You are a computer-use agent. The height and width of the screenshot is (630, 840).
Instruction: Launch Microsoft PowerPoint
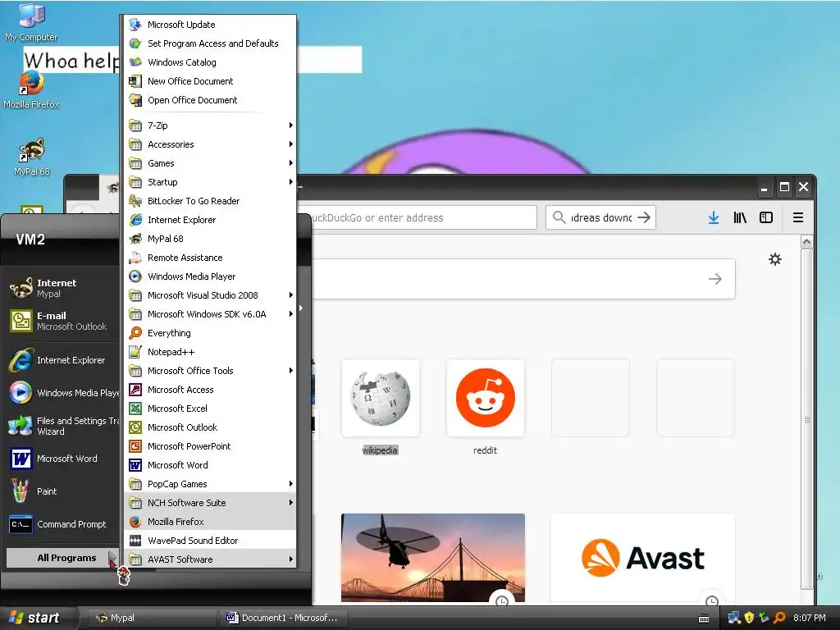click(210, 446)
